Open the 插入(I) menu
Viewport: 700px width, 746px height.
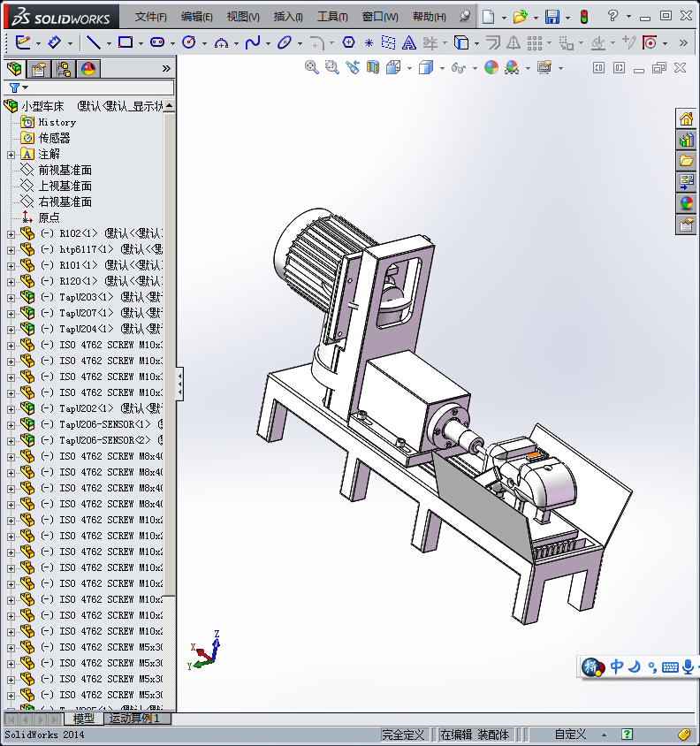[x=288, y=17]
